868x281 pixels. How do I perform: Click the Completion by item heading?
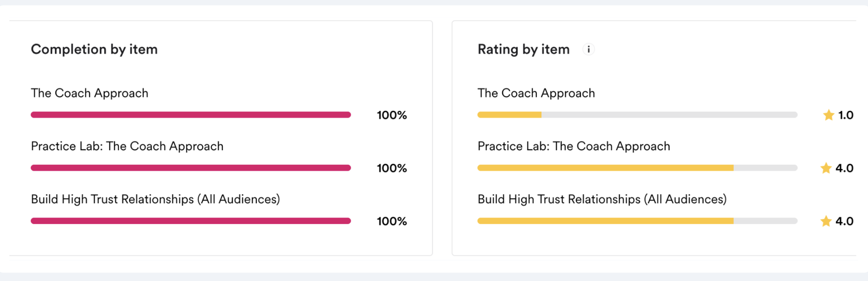click(94, 50)
